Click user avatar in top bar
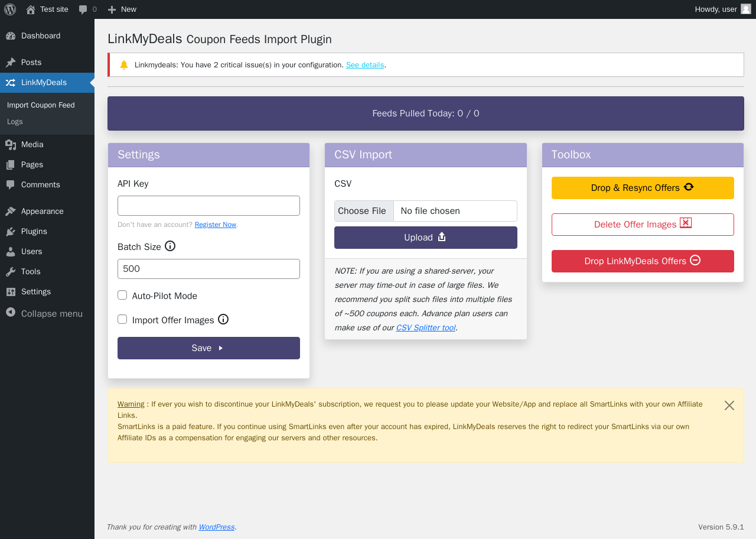756x539 pixels. [x=746, y=9]
